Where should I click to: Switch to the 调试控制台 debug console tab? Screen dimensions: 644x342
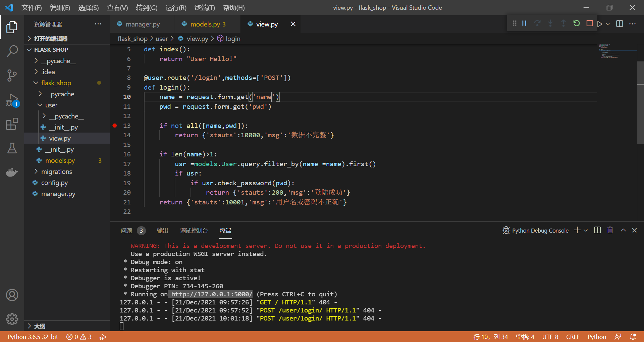tap(194, 231)
